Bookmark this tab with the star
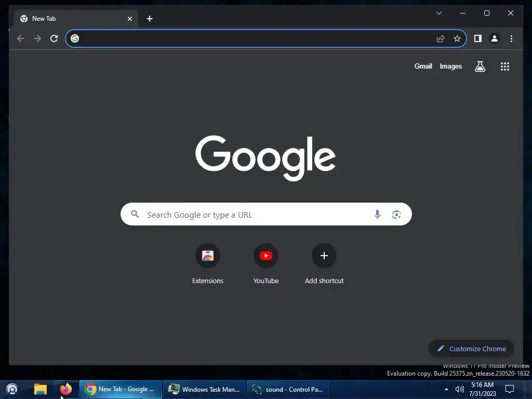Viewport: 532px width, 399px height. click(x=457, y=38)
